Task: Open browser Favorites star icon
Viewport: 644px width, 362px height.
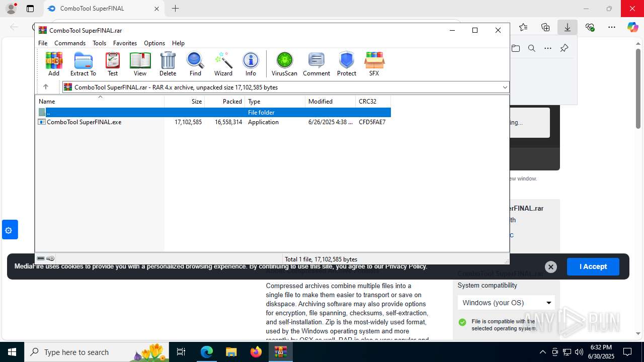Action: 523,27
